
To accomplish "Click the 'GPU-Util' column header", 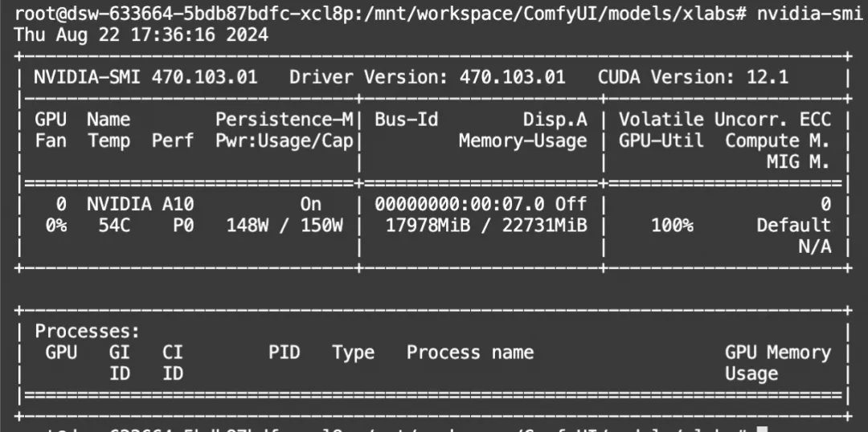I will tap(661, 141).
